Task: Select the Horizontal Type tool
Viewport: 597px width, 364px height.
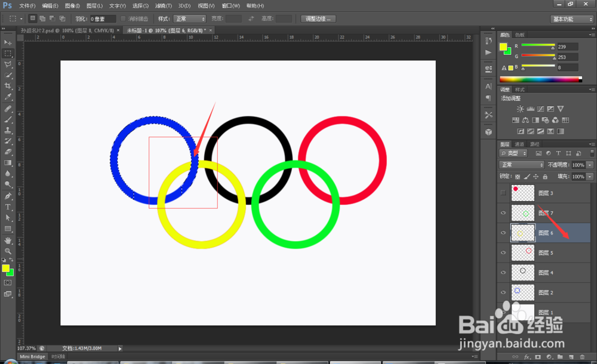Action: point(8,206)
